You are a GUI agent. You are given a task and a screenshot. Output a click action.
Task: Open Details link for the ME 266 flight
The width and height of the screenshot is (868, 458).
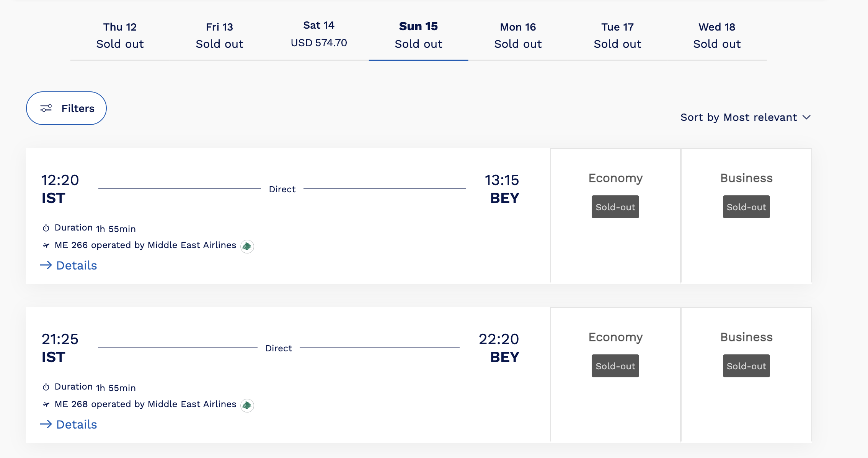tap(76, 265)
